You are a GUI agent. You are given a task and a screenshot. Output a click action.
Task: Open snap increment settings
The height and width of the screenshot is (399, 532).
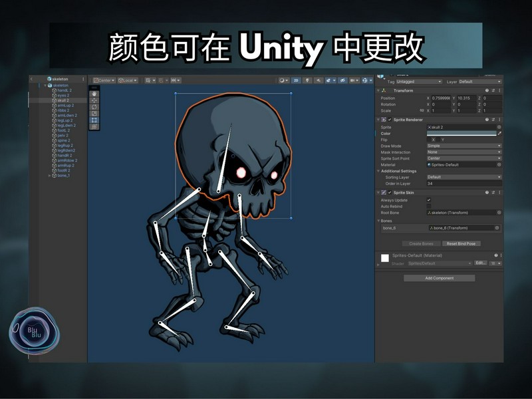[176, 80]
